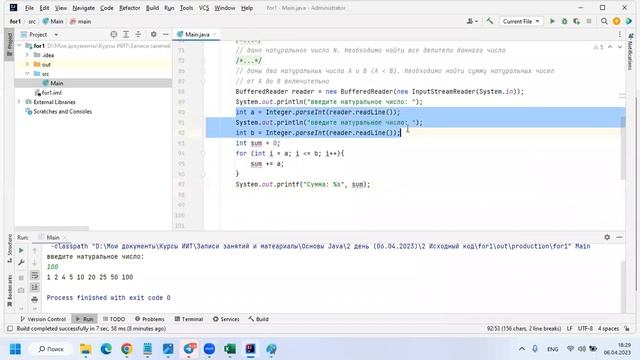Image resolution: width=640 pixels, height=360 pixels.
Task: Collapse the for1 project root node
Action: pyautogui.click(x=19, y=46)
